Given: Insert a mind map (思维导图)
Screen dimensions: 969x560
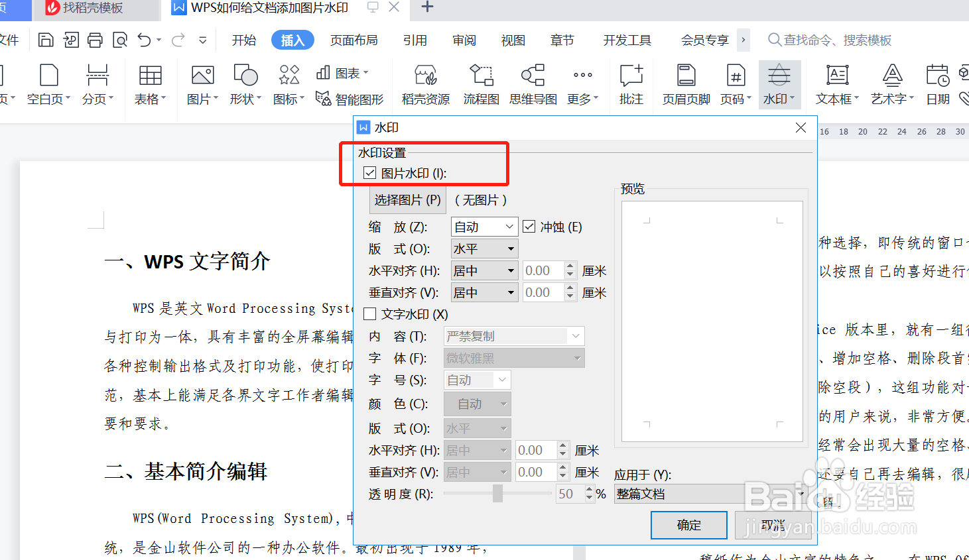Looking at the screenshot, I should click(533, 76).
